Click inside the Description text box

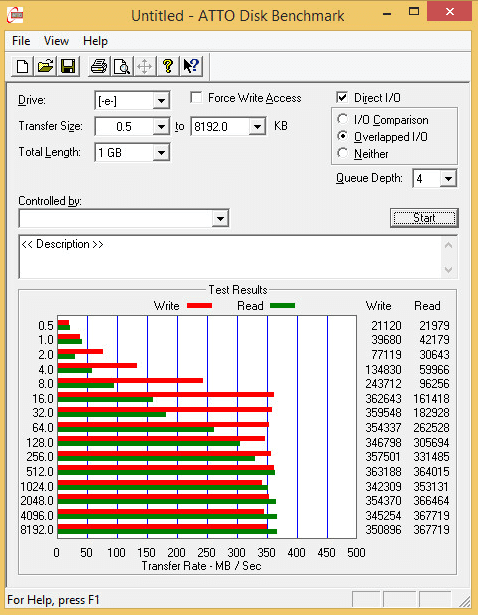(x=231, y=257)
